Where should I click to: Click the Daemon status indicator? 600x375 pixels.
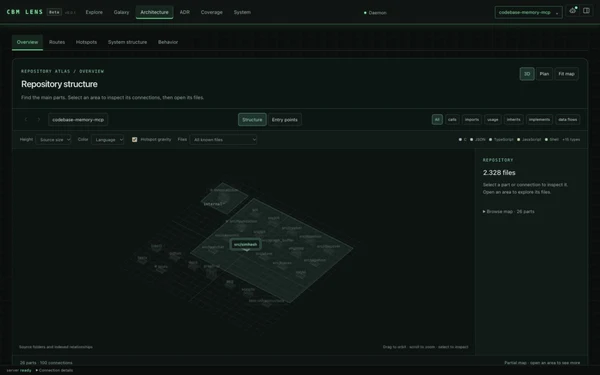click(x=375, y=13)
